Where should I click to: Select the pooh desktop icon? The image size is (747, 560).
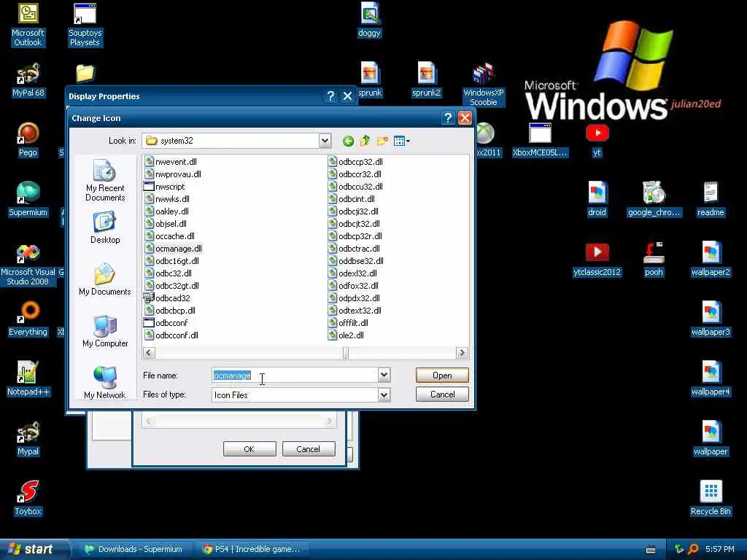point(654,260)
